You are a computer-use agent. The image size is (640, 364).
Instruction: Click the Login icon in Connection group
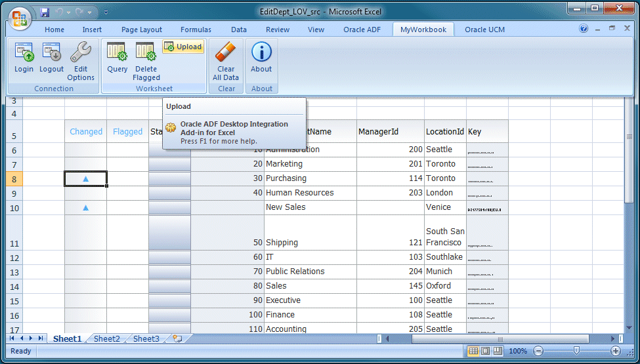pos(24,58)
